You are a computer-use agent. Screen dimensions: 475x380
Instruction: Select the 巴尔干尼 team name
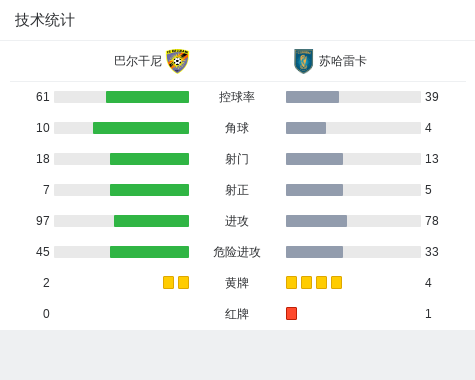138,61
